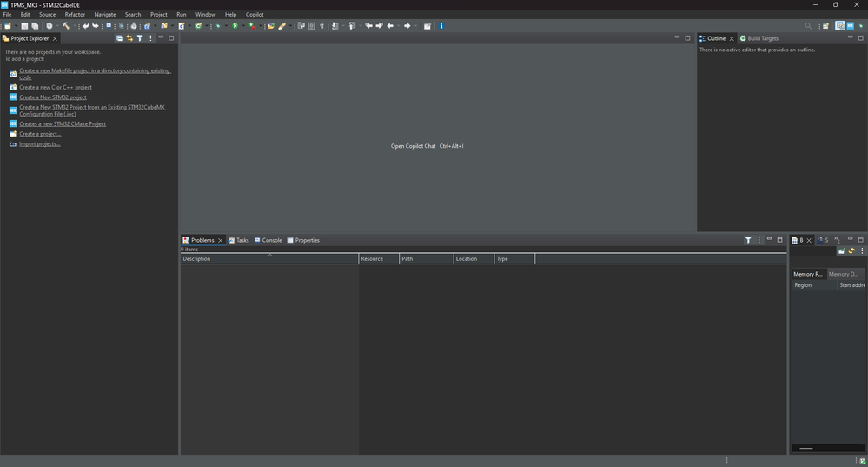Image resolution: width=868 pixels, height=467 pixels.
Task: Open the Project Explorer view menu dots
Action: click(x=150, y=38)
